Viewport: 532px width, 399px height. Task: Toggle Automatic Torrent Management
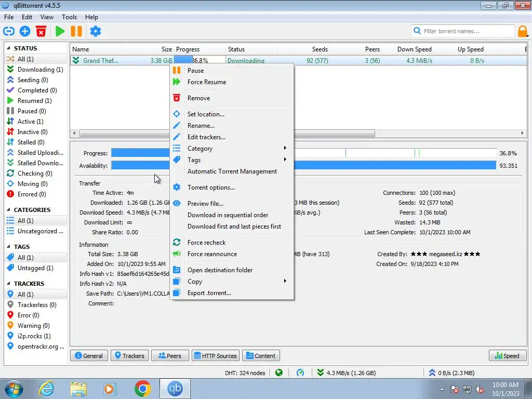232,171
